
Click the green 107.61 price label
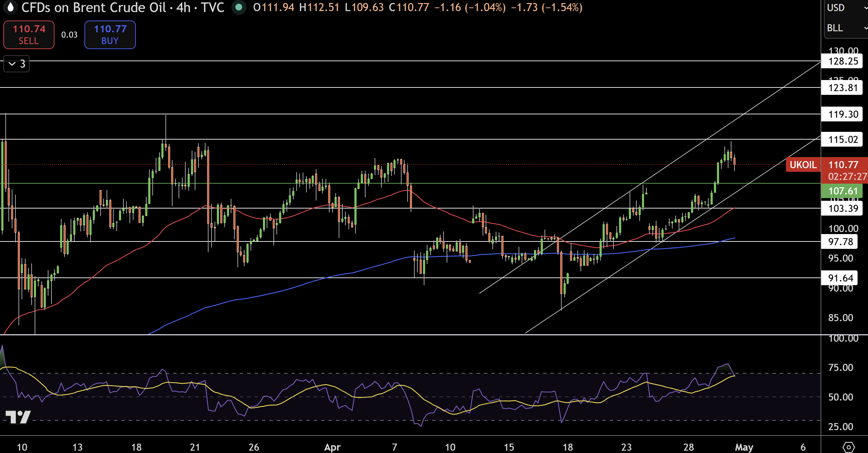[x=842, y=191]
